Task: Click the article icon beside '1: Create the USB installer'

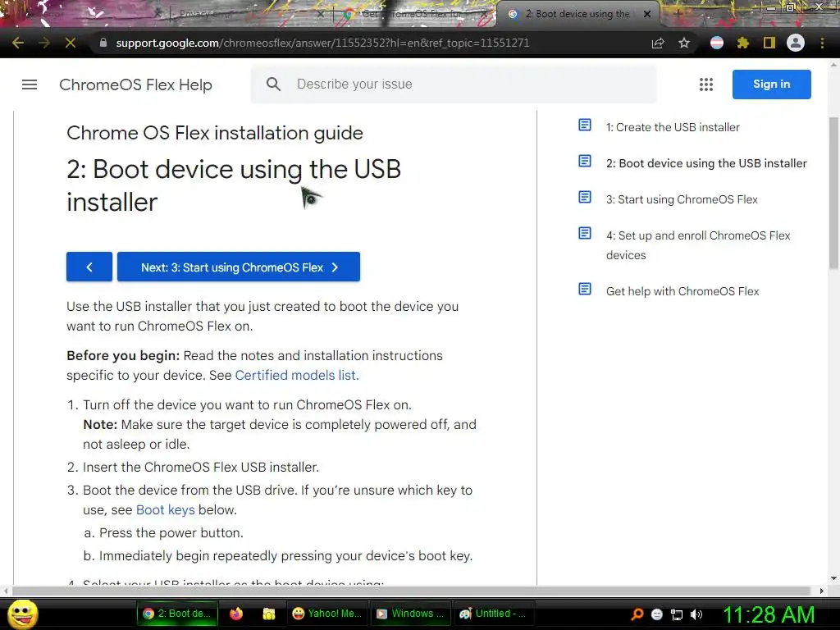Action: pos(584,125)
